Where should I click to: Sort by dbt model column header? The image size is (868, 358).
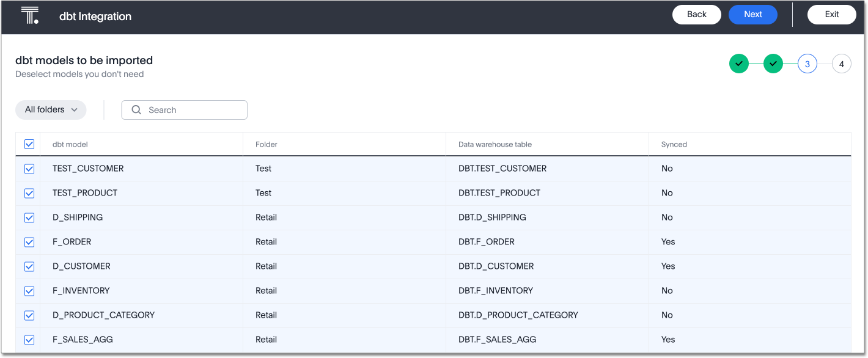(70, 145)
